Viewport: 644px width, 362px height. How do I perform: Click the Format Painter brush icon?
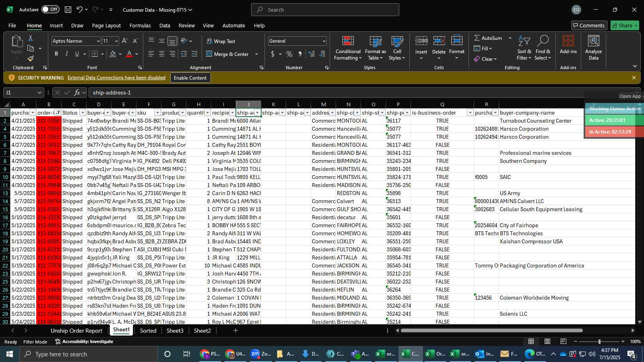[x=31, y=59]
